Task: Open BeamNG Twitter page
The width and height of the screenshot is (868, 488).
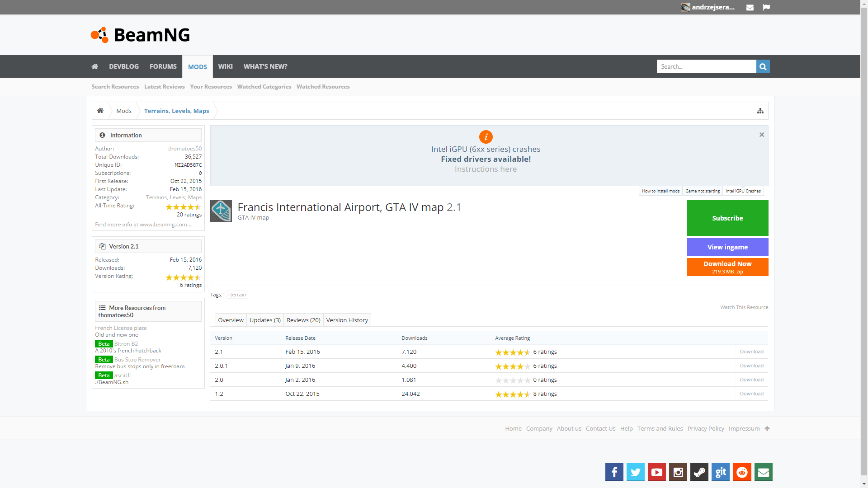Action: coord(635,472)
